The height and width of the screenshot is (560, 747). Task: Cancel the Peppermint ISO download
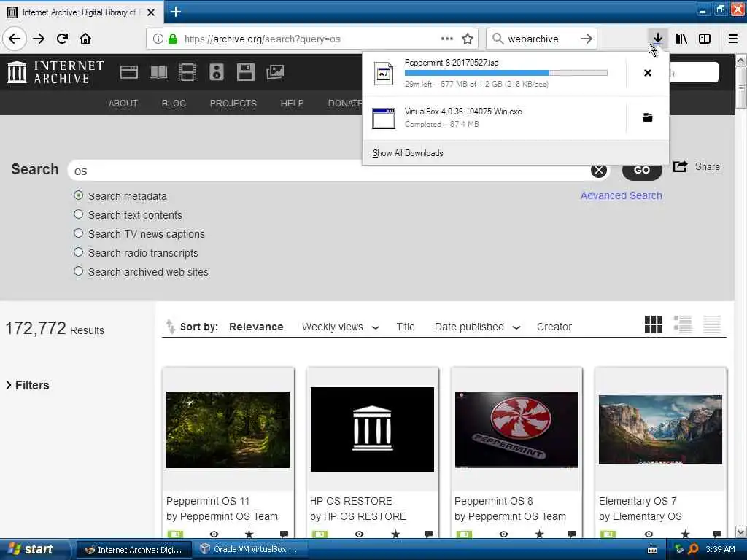coord(648,73)
